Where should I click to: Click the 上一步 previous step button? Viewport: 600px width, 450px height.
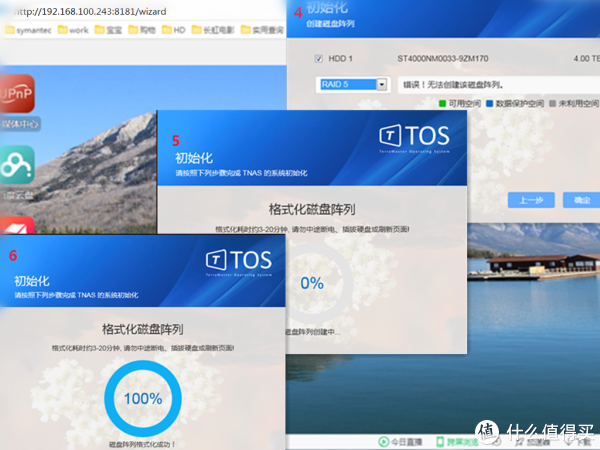[531, 200]
